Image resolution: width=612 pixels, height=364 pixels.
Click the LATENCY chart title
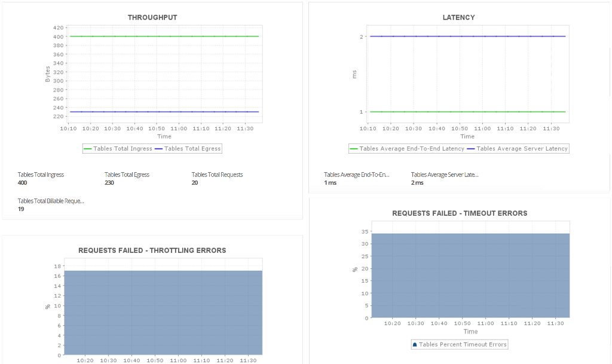click(458, 17)
